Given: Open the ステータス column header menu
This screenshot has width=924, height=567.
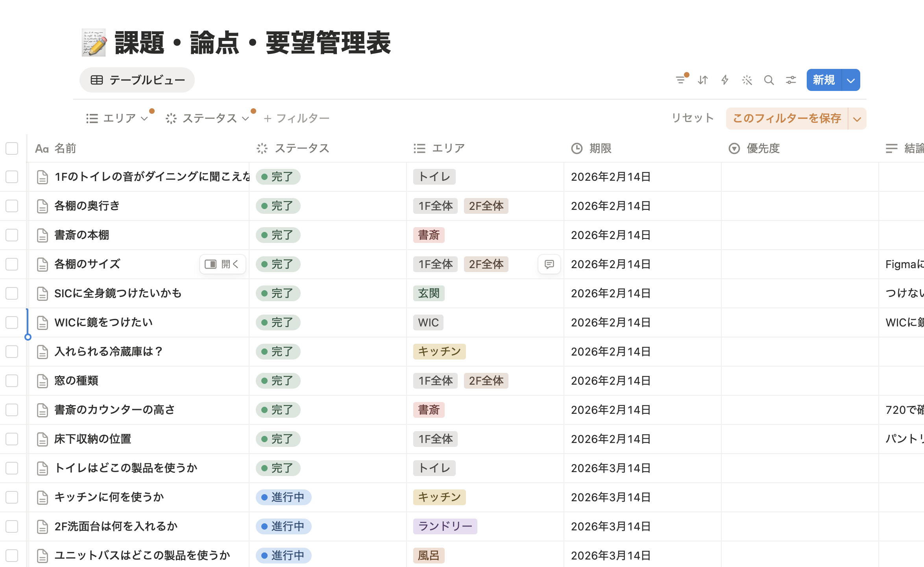Looking at the screenshot, I should pos(327,148).
